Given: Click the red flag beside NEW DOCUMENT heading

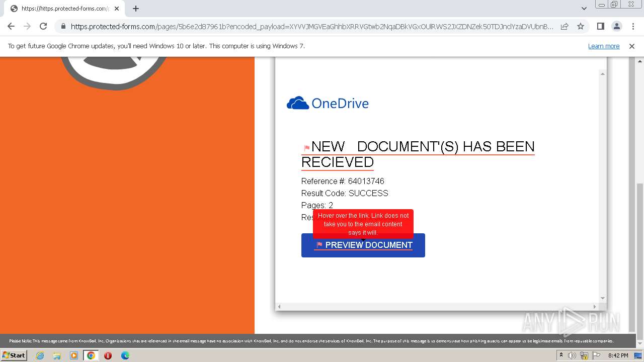Looking at the screenshot, I should coord(306,148).
